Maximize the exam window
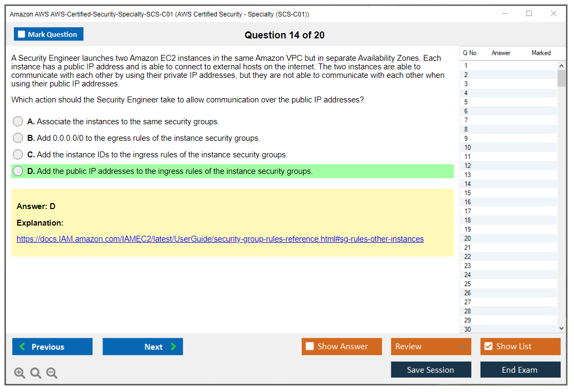This screenshot has height=392, width=574. click(529, 14)
